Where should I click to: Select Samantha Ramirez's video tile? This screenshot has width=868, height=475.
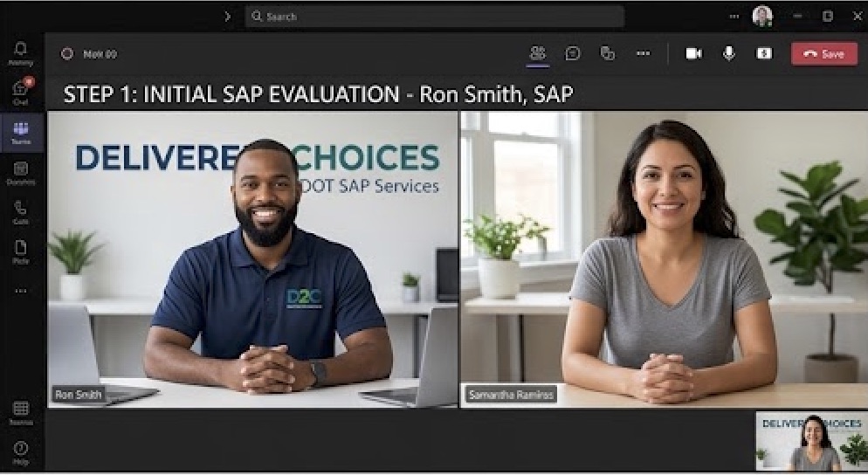click(x=664, y=259)
